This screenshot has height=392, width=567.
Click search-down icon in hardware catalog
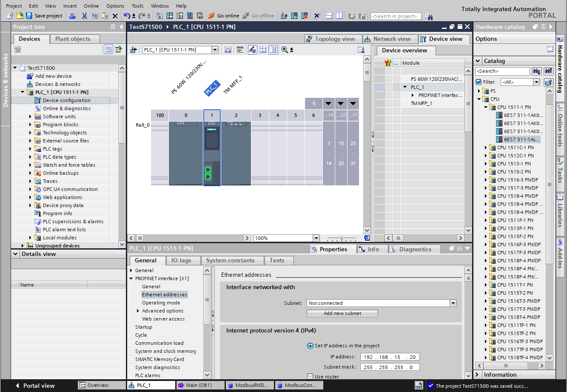(x=536, y=71)
